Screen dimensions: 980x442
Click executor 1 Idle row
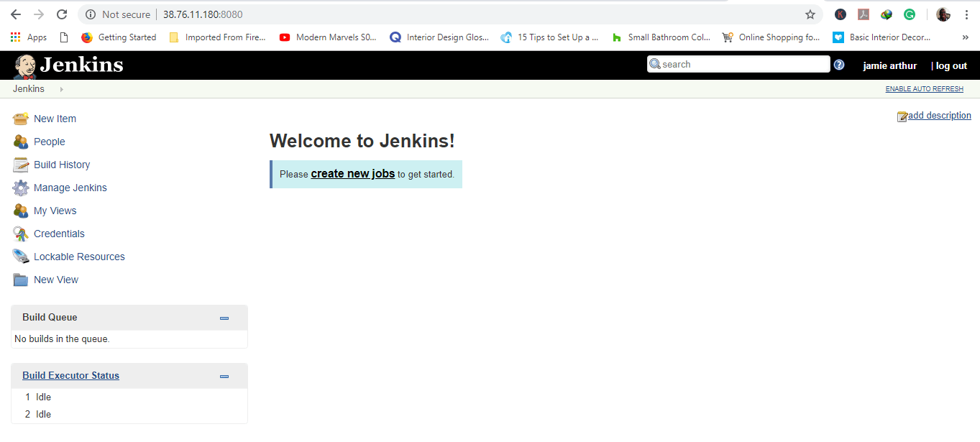[x=129, y=397]
